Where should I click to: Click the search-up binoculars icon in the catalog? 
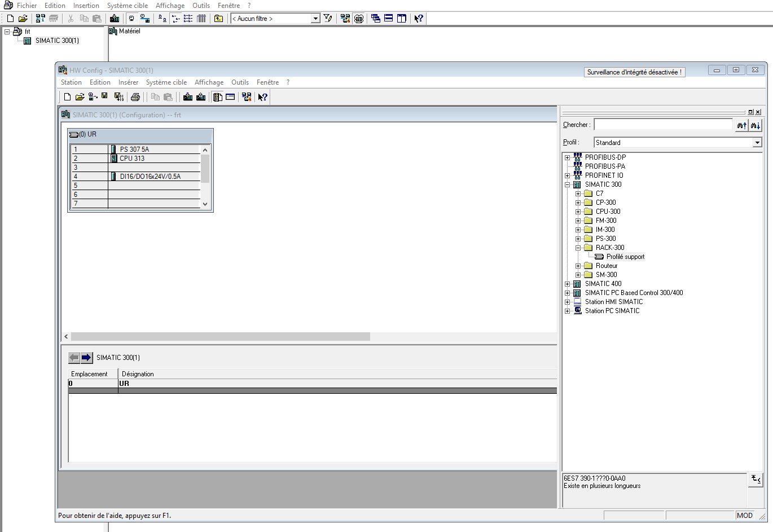(741, 125)
